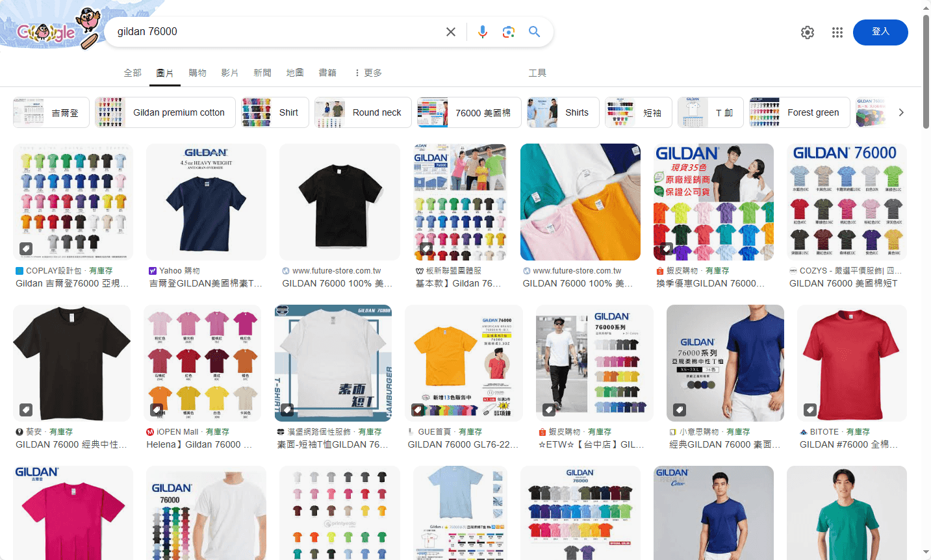Open the 影片 tab
The width and height of the screenshot is (931, 560).
coord(230,73)
